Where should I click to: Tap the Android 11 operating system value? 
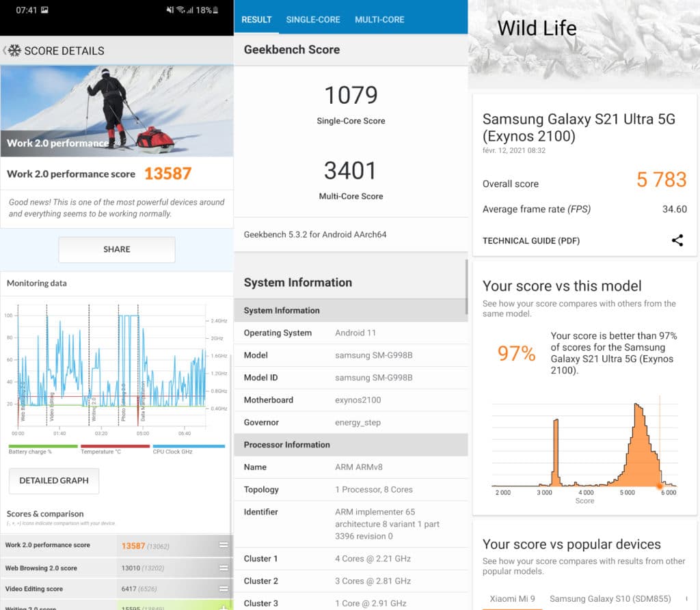355,333
